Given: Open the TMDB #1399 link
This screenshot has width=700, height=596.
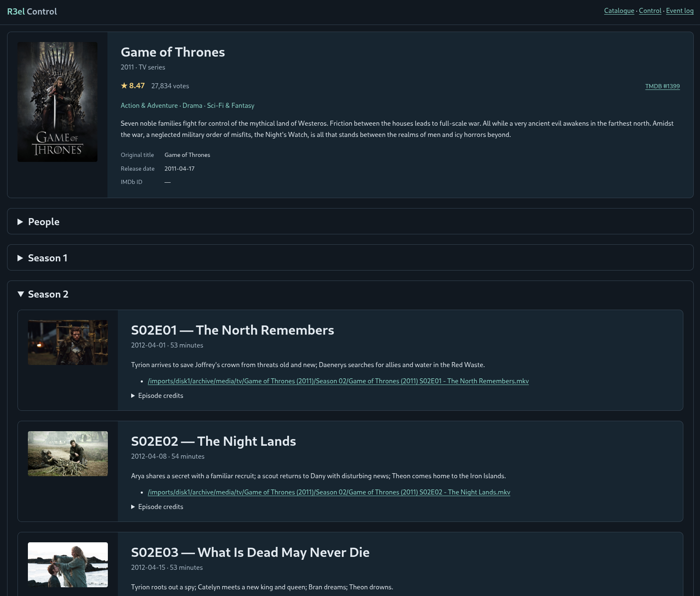Looking at the screenshot, I should [x=663, y=86].
